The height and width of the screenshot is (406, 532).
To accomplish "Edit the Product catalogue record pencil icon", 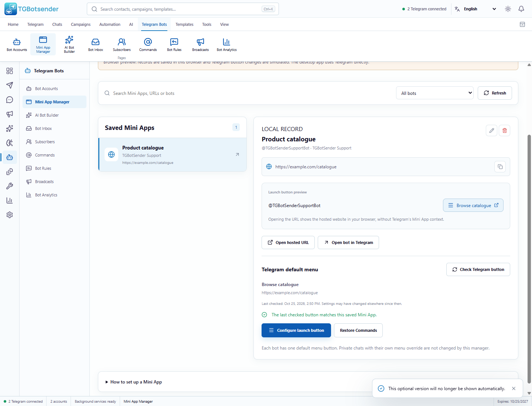I will click(x=491, y=130).
